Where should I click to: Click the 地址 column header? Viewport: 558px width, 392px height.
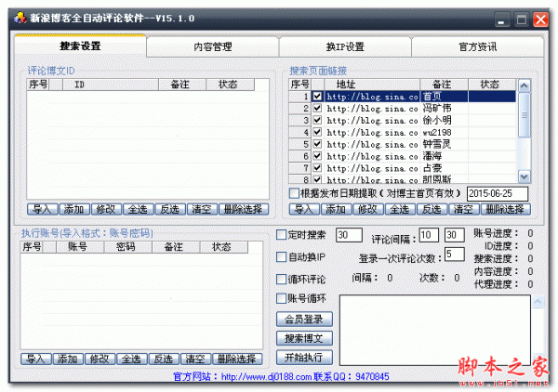click(x=372, y=85)
